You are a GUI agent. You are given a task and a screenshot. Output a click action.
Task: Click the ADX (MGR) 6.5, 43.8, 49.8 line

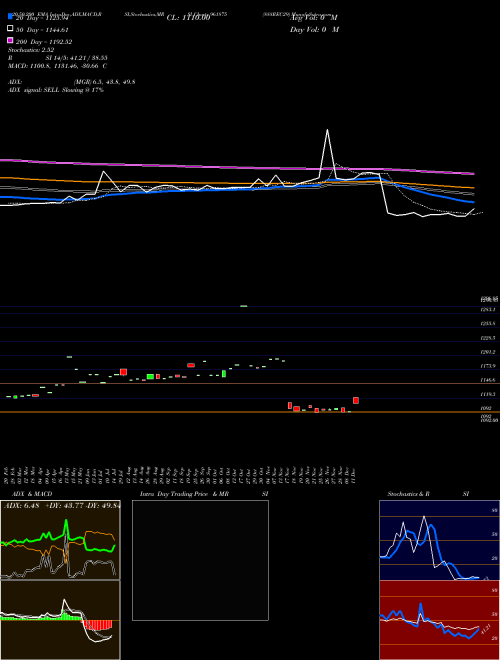72,82
